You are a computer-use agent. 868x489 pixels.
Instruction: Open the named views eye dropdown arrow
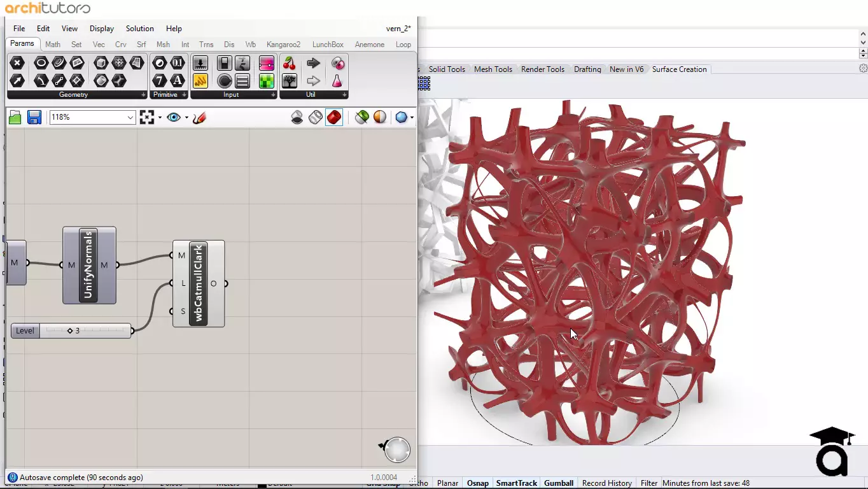186,117
